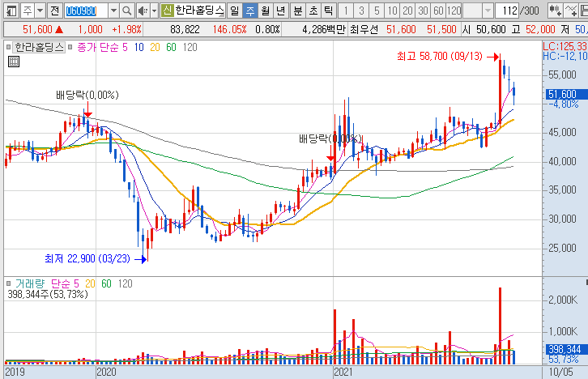Select interval 60 button
The width and height of the screenshot is (588, 379).
tap(438, 11)
